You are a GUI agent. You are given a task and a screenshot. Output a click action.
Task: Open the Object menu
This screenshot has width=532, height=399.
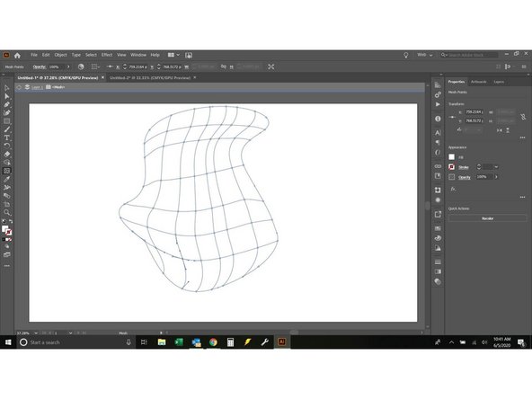(61, 55)
